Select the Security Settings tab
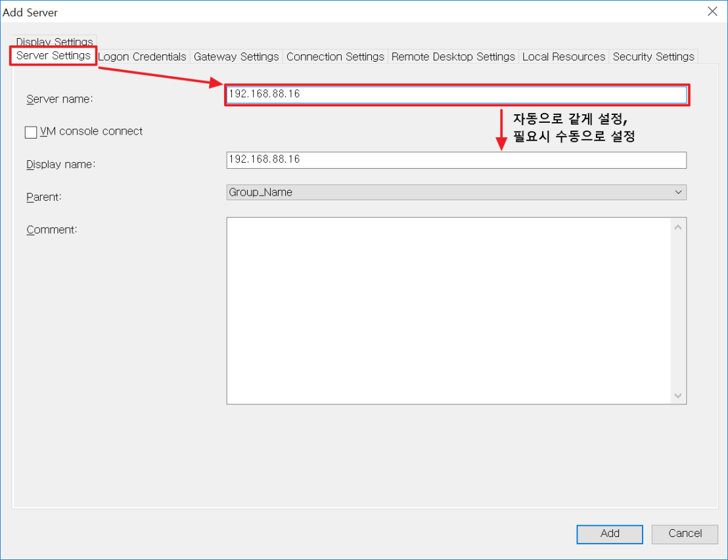Viewport: 728px width, 560px height. (653, 56)
